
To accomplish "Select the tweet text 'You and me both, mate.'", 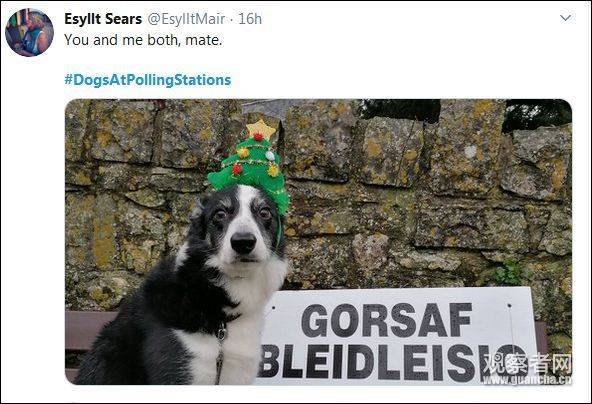I will pos(143,40).
